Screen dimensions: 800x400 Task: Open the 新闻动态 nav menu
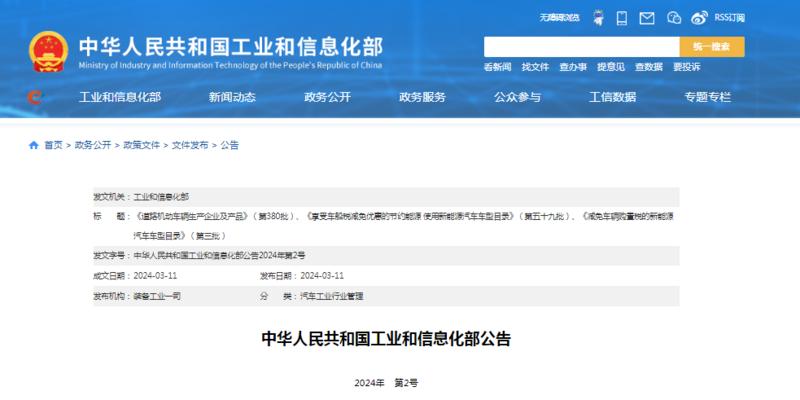(x=232, y=97)
